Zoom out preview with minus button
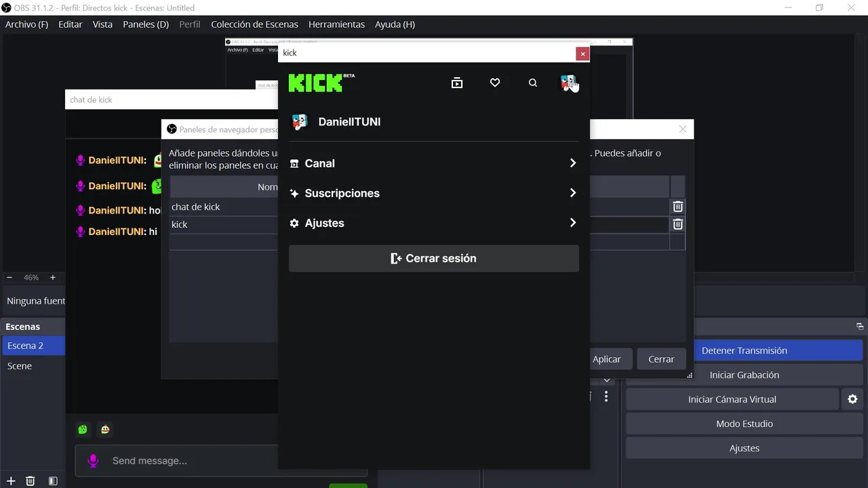The height and width of the screenshot is (488, 868). pyautogui.click(x=9, y=278)
